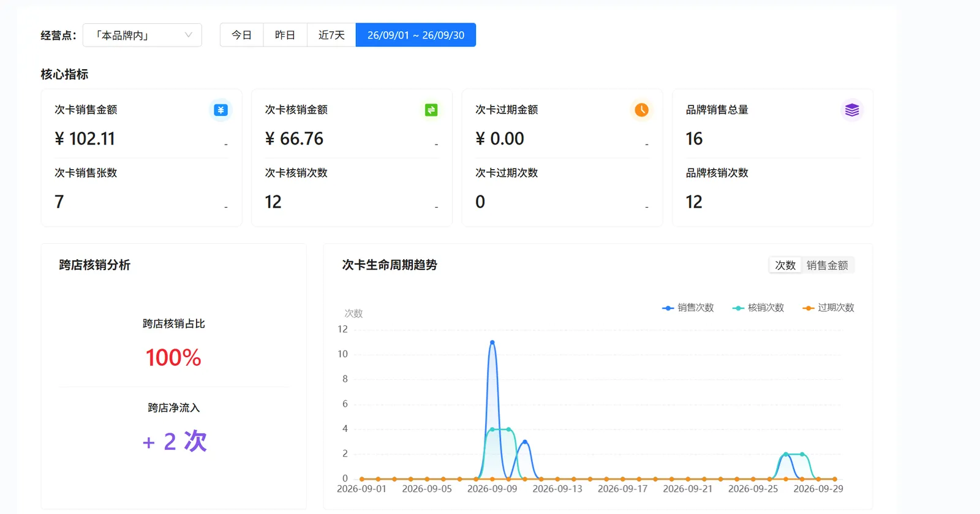Toggle the 销售次数 legend series
This screenshot has height=514, width=980.
tap(688, 308)
